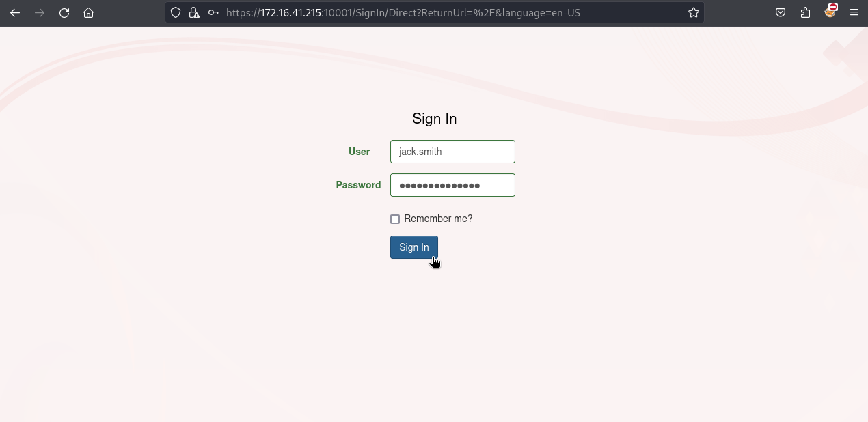Click the User field label
Image resolution: width=868 pixels, height=422 pixels.
click(360, 152)
